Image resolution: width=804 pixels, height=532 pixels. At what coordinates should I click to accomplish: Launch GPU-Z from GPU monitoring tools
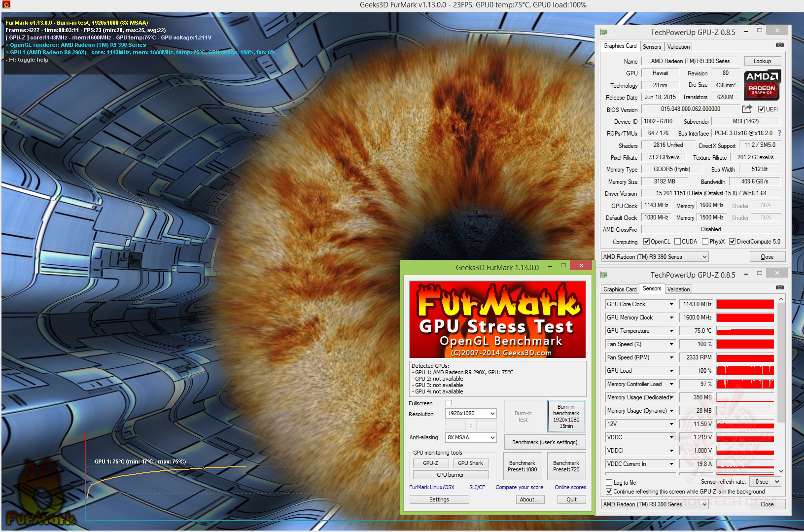431,463
